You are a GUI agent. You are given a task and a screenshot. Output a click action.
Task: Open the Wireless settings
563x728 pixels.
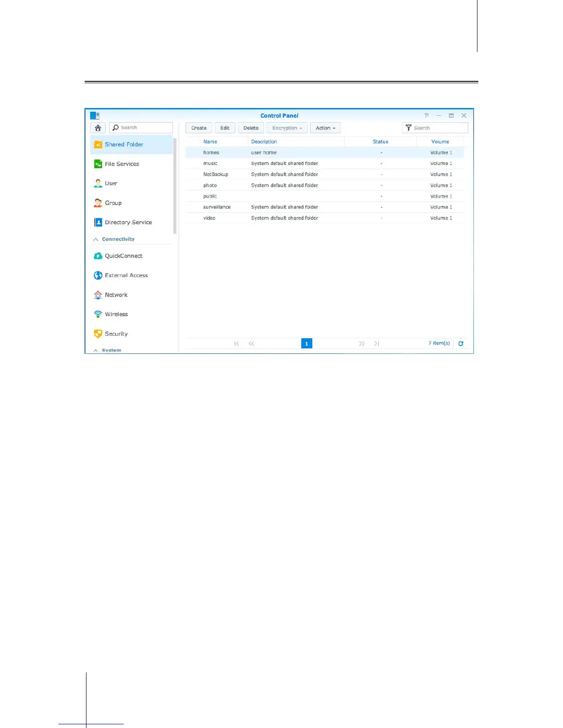[x=116, y=314]
